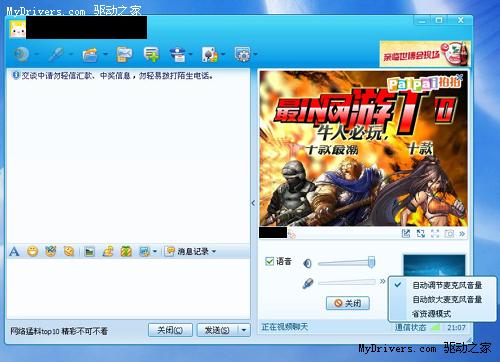This screenshot has width=500, height=362.
Task: Click the 发送(S) send button
Action: coord(217,330)
